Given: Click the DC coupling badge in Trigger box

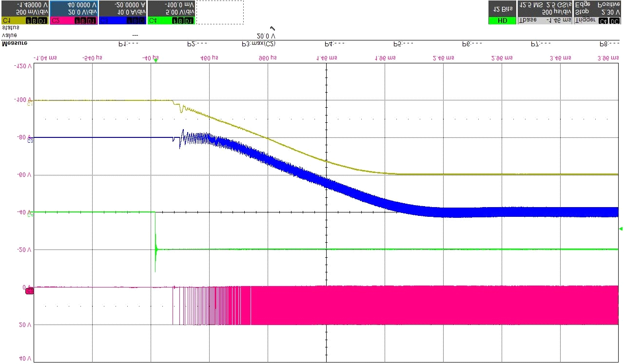Looking at the screenshot, I should point(614,20).
